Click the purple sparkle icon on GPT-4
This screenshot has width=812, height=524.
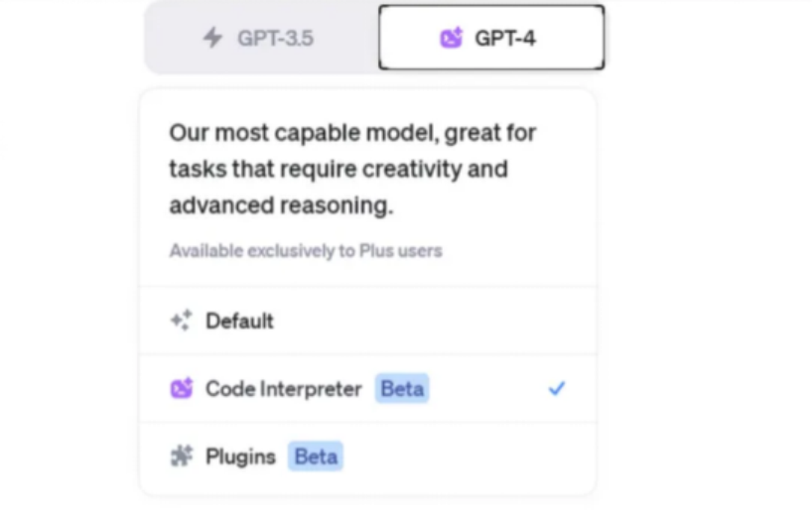click(452, 39)
